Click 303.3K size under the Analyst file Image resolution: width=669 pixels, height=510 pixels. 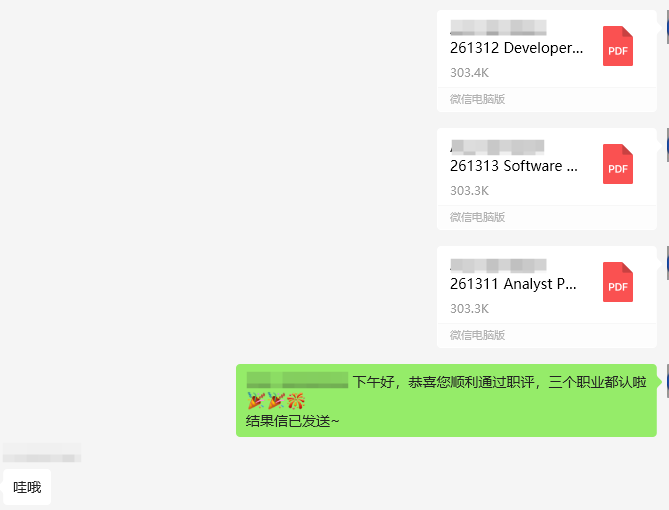(469, 309)
